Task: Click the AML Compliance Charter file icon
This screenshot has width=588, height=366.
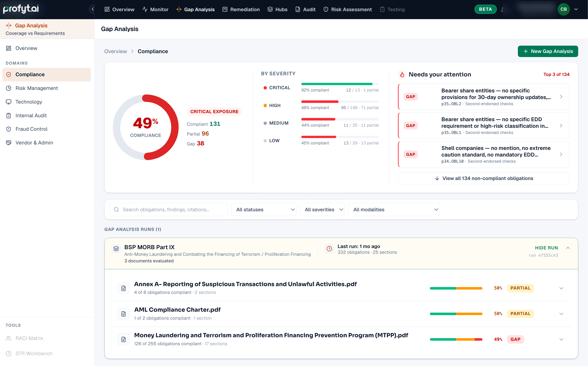Action: point(124,314)
